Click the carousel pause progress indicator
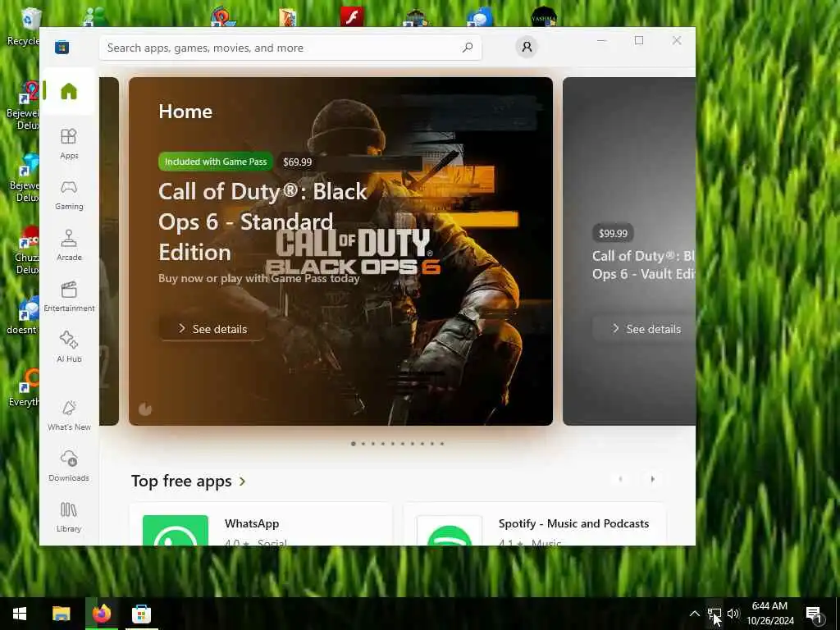 [x=145, y=409]
